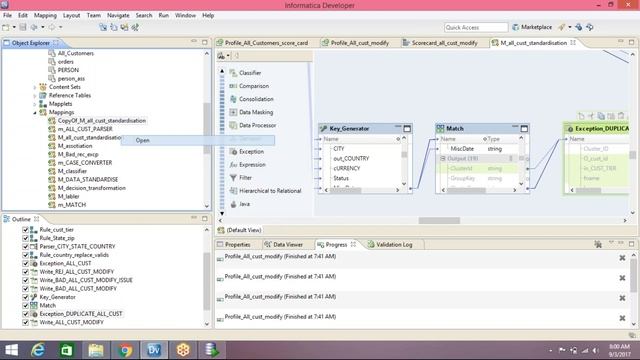Screen dimensions: 640x360
Task: Select the Comparison transformation icon
Action: [233, 86]
